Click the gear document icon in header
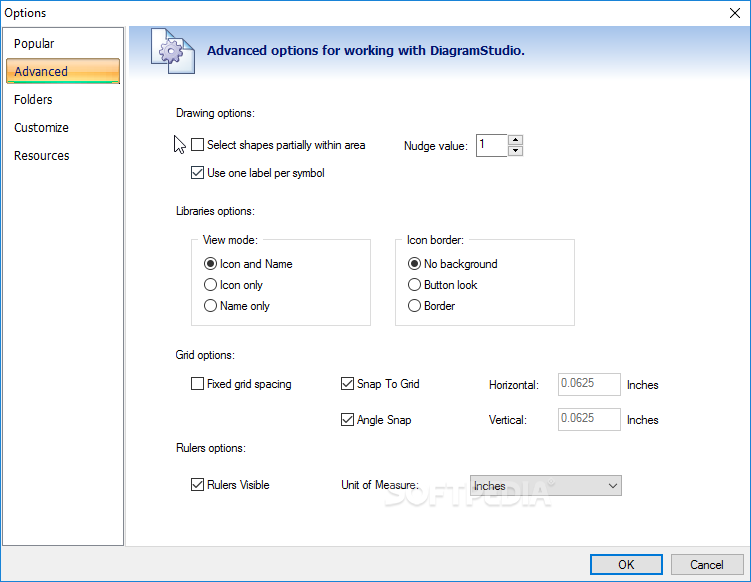Image resolution: width=751 pixels, height=582 pixels. [x=173, y=51]
